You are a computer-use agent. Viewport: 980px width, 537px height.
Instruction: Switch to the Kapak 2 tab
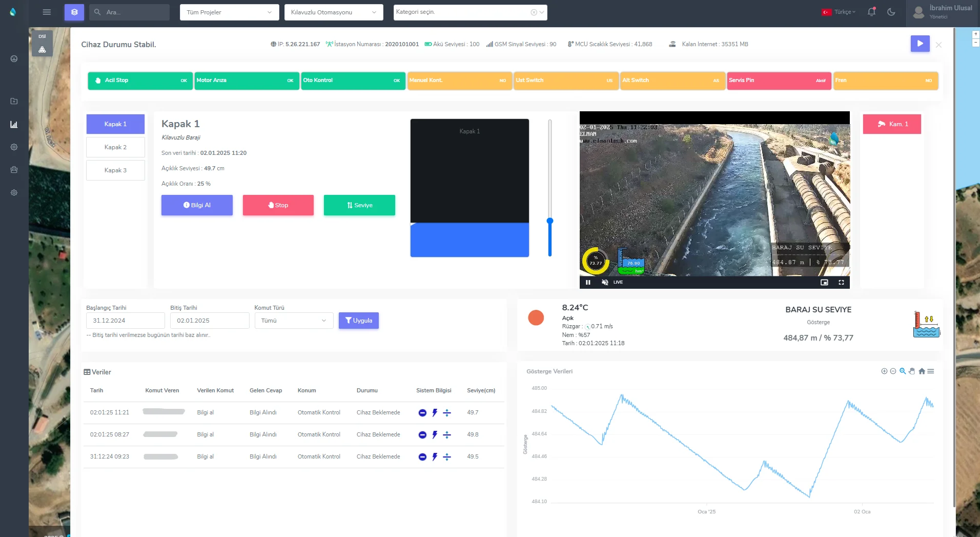(115, 147)
